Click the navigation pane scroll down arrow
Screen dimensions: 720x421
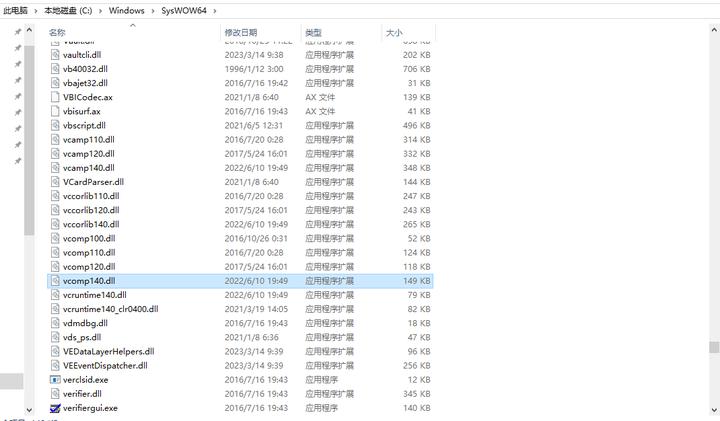pyautogui.click(x=29, y=410)
